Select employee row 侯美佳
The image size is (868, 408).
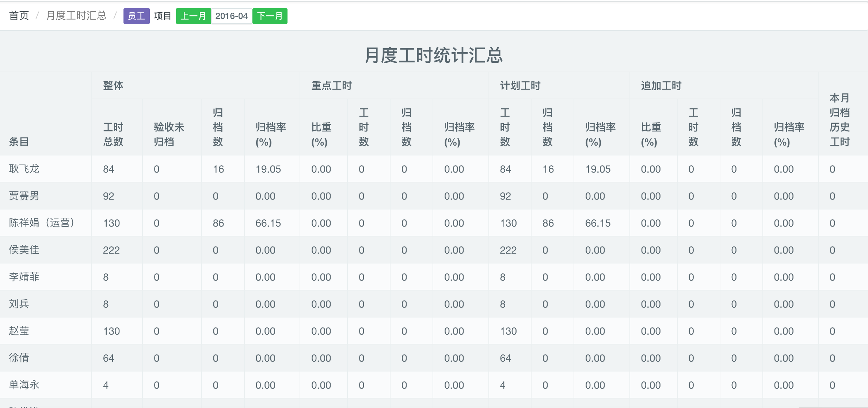434,250
